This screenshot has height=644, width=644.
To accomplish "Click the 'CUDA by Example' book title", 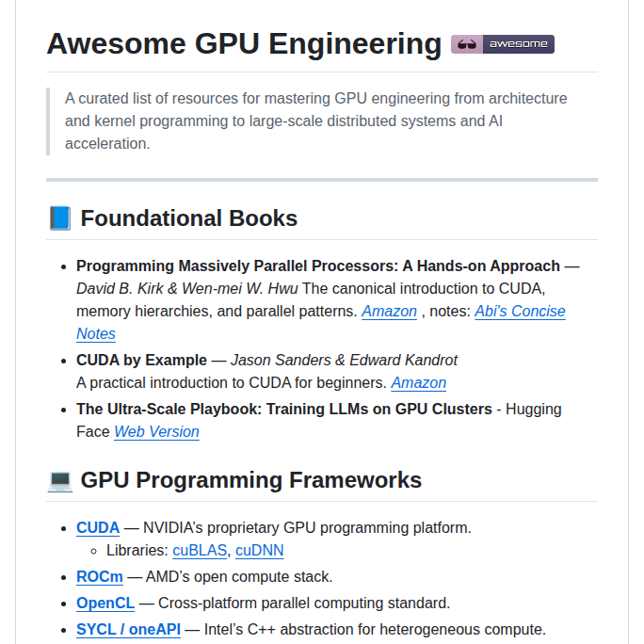I will coord(141,361).
